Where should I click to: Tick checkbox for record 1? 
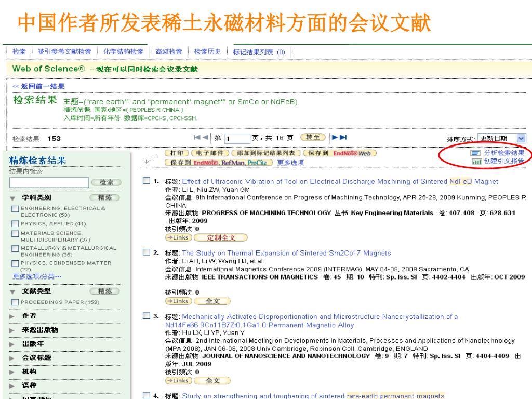click(x=146, y=180)
